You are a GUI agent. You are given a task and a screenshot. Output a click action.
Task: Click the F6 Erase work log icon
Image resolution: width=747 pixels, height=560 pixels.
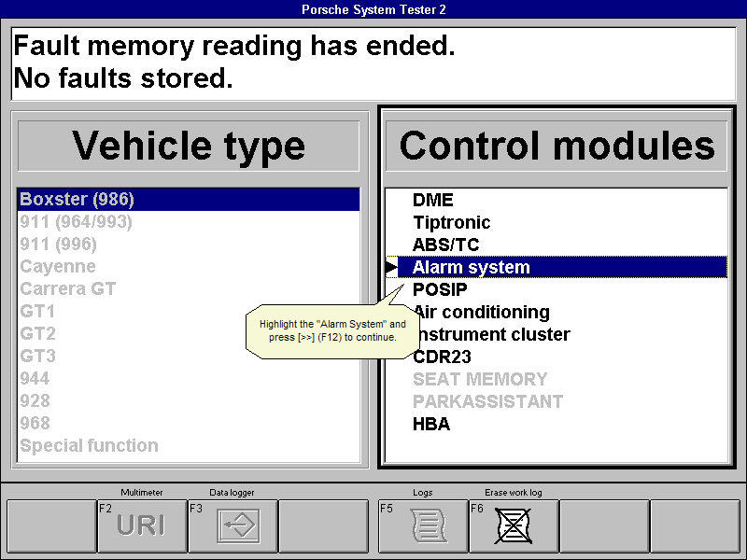tap(513, 526)
